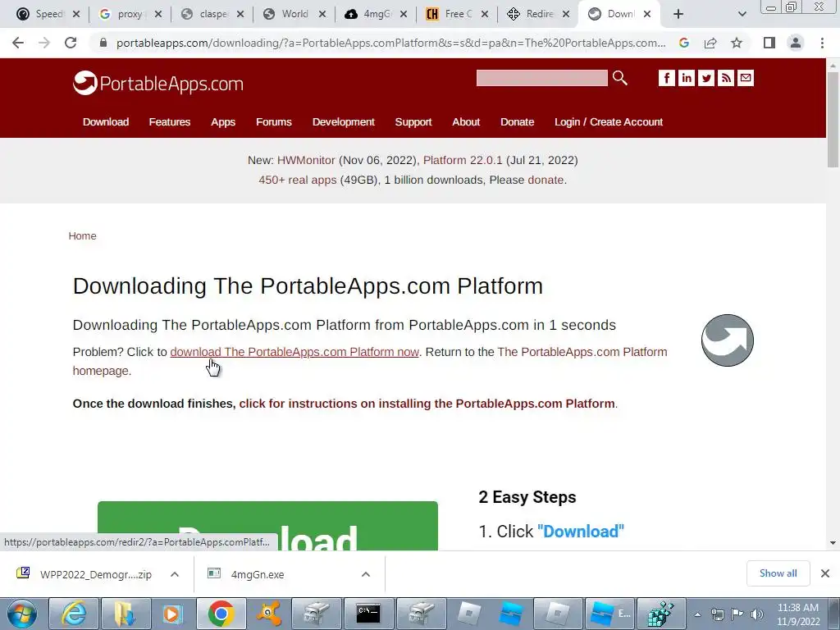The image size is (840, 630).
Task: Switch to the World tab
Action: pyautogui.click(x=294, y=14)
